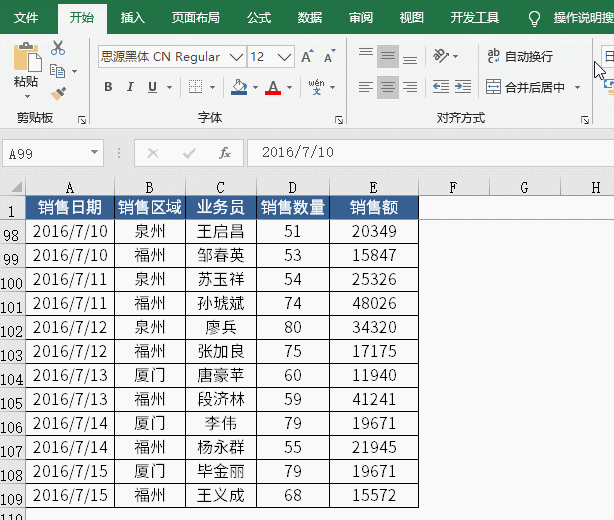Open the borders options arrow

(212, 87)
